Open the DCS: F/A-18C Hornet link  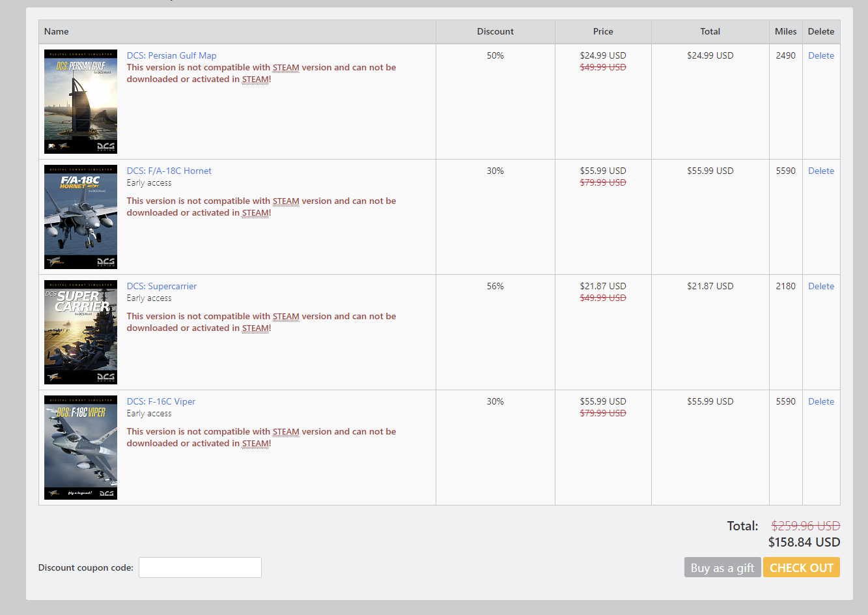click(x=169, y=171)
